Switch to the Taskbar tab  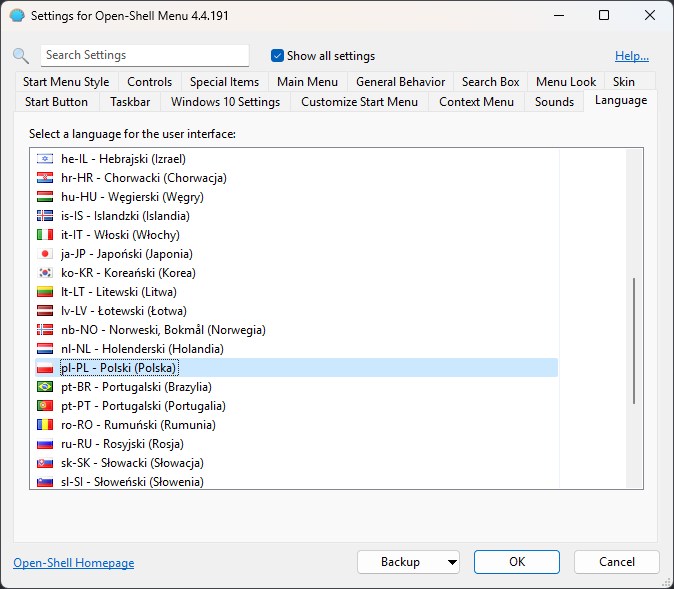pyautogui.click(x=130, y=102)
